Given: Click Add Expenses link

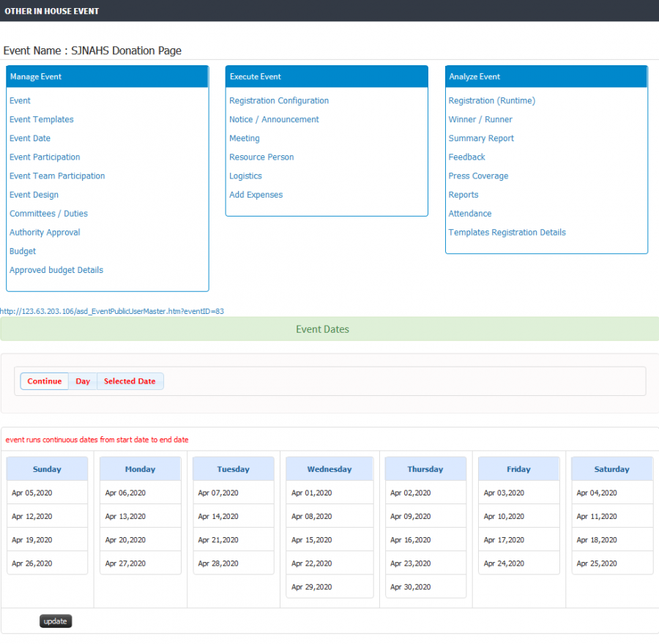Looking at the screenshot, I should (x=256, y=195).
